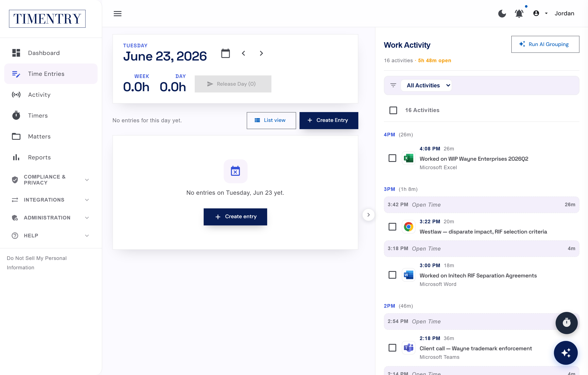This screenshot has height=375, width=588.
Task: Click the '5h 48m open' text
Action: tap(434, 60)
